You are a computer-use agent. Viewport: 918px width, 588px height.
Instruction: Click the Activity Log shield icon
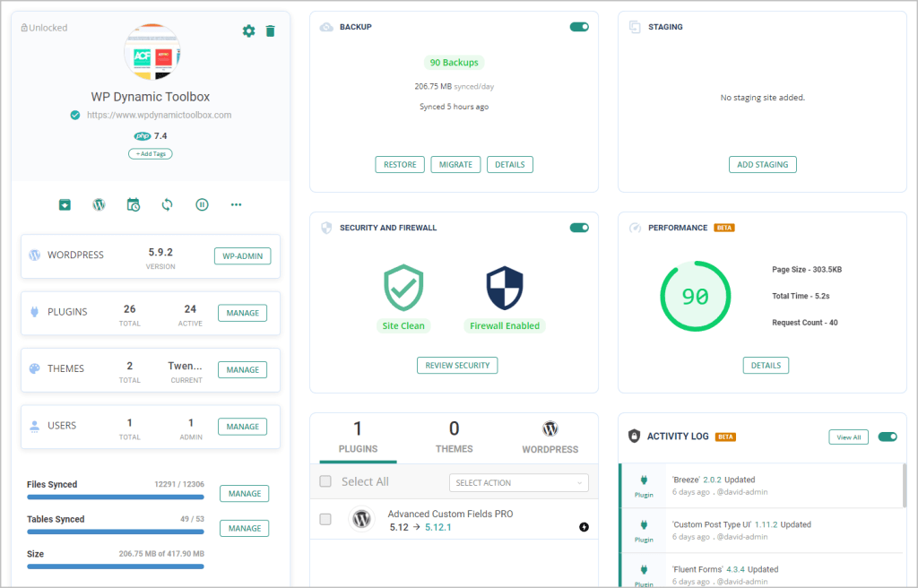point(634,437)
